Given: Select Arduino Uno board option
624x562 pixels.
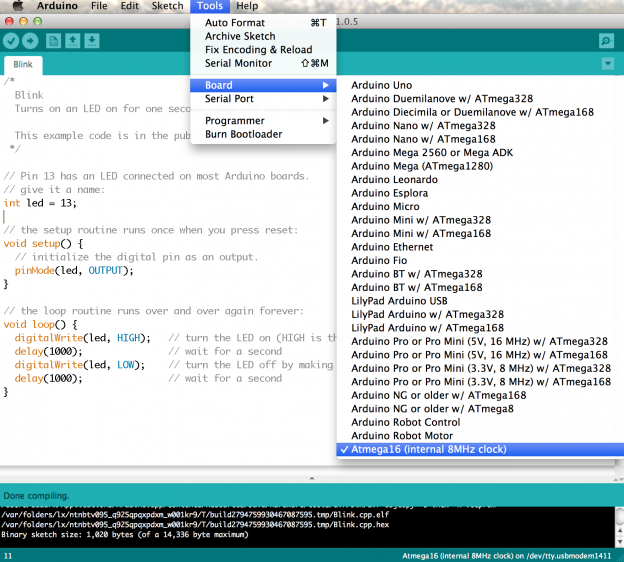Looking at the screenshot, I should (x=381, y=86).
